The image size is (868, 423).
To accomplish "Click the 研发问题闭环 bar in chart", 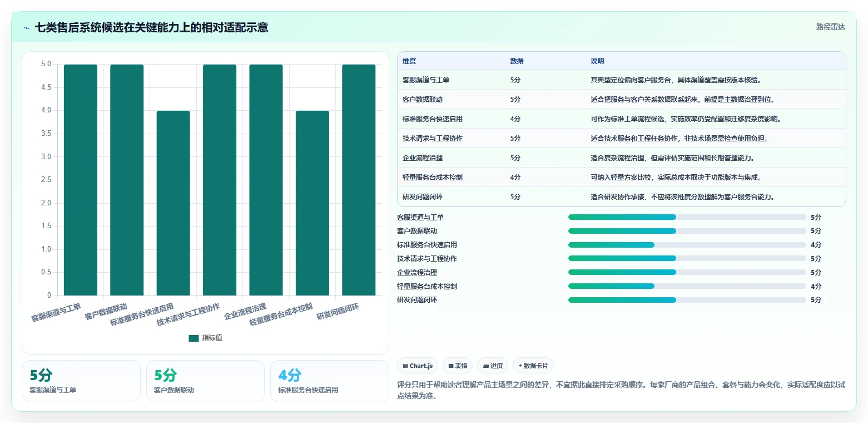I will (359, 180).
